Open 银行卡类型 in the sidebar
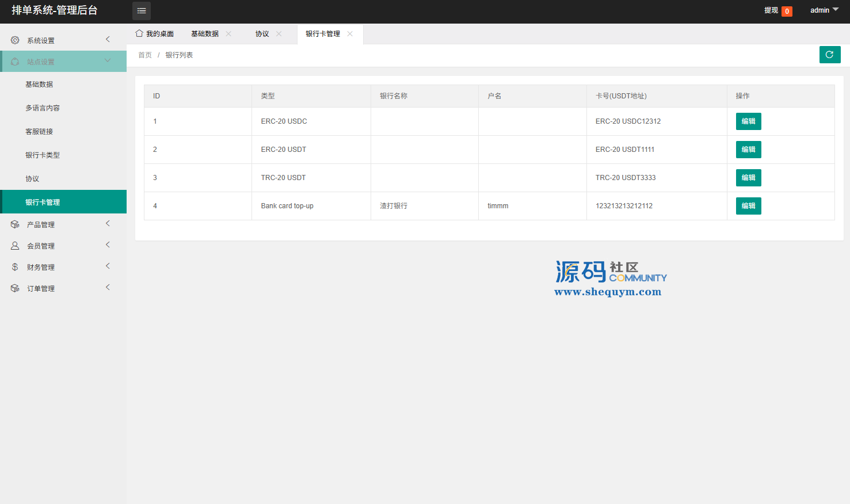This screenshot has height=504, width=850. 43,155
